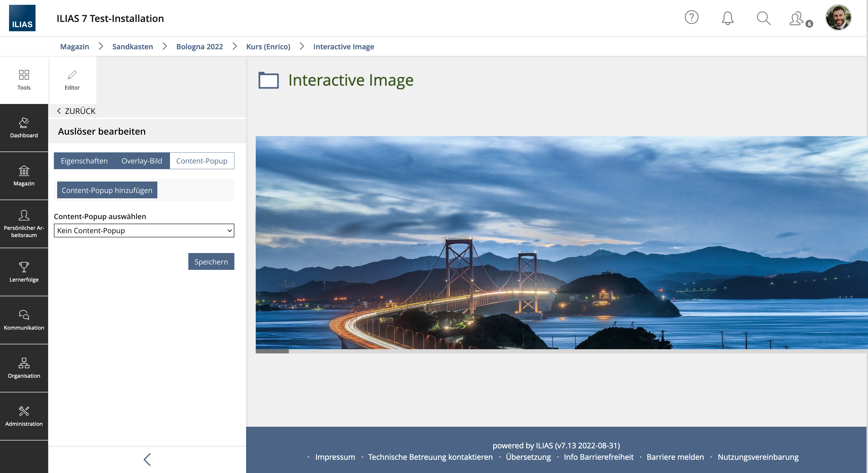Screen dimensions: 868x473
Task: Switch to the Eigenschaften tab
Action: click(84, 161)
